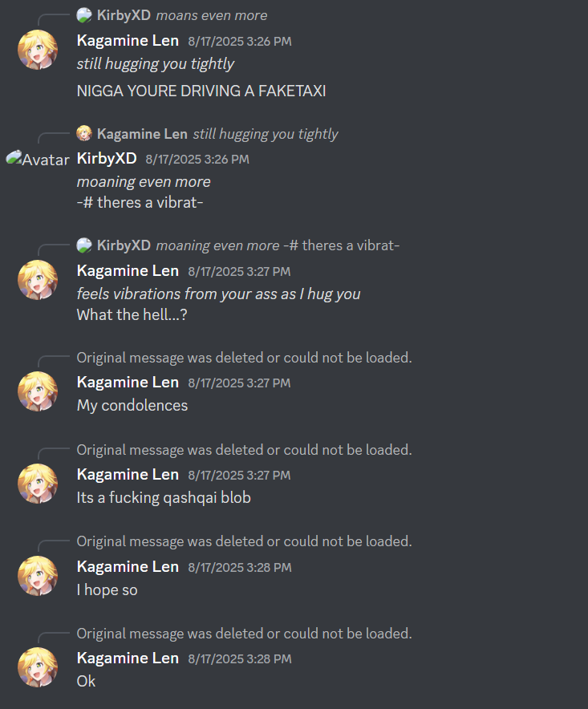Screen dimensions: 588x709
Task: Click timestamp 8/17/2025 3:26 PM on KirbyXD message
Action: [197, 159]
